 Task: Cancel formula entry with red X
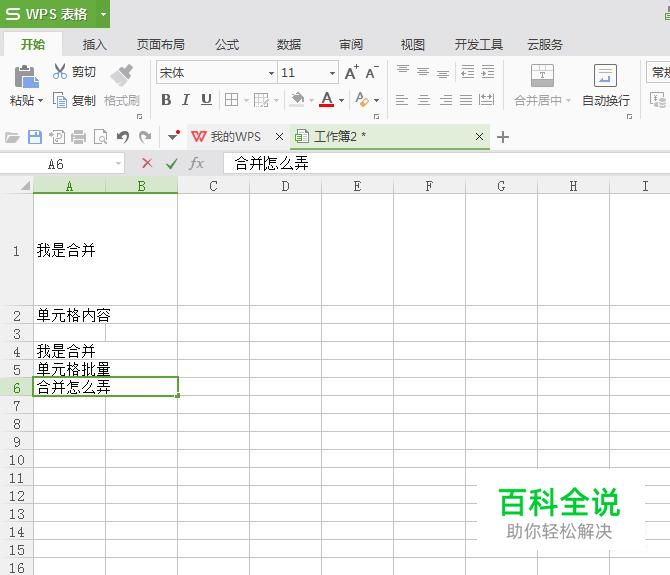click(x=147, y=163)
